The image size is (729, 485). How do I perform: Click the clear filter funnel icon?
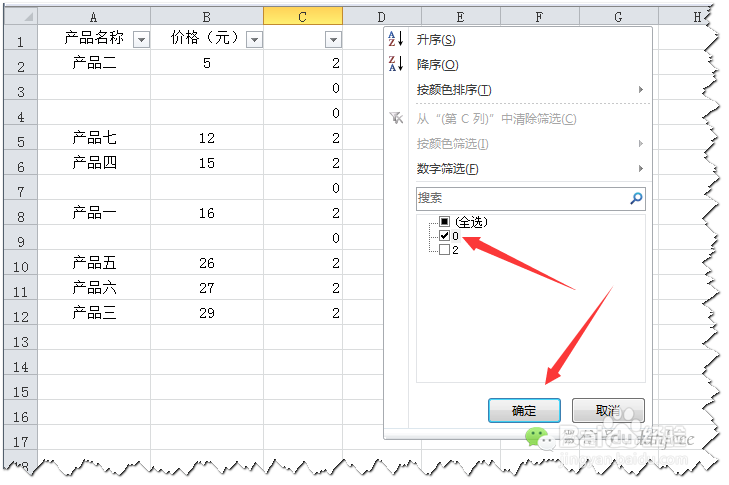coord(396,118)
